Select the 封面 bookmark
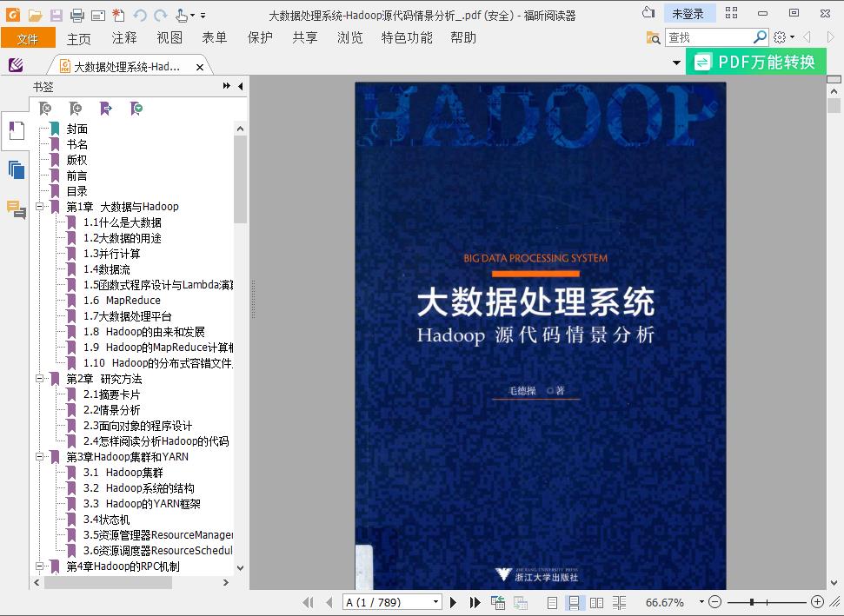 click(77, 129)
